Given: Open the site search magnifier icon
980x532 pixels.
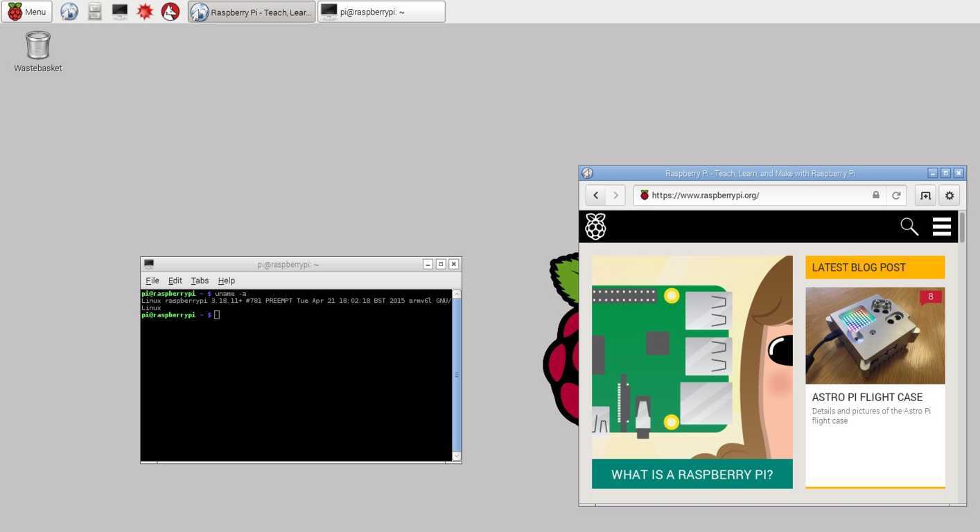Looking at the screenshot, I should [909, 227].
